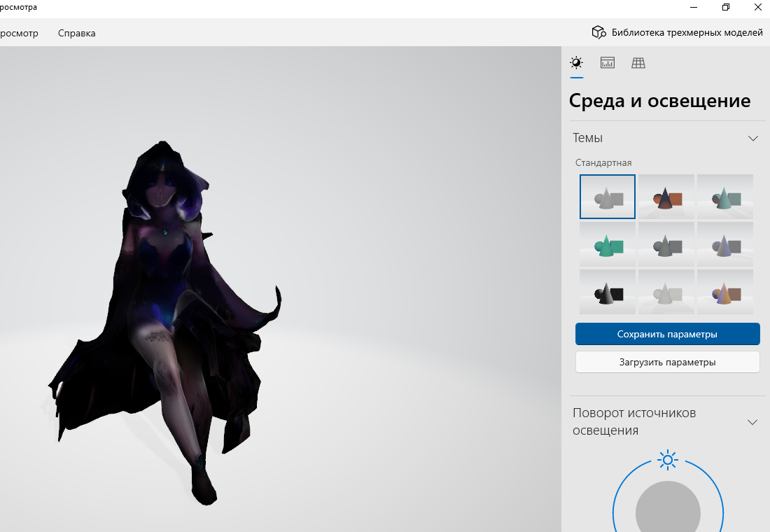
Task: Select the purple-tinted cone theme thumbnail
Action: pos(725,244)
